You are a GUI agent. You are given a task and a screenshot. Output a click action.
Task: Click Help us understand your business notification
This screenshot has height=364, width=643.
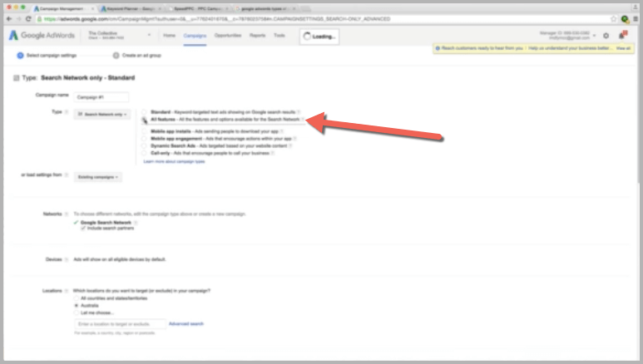pyautogui.click(x=570, y=48)
